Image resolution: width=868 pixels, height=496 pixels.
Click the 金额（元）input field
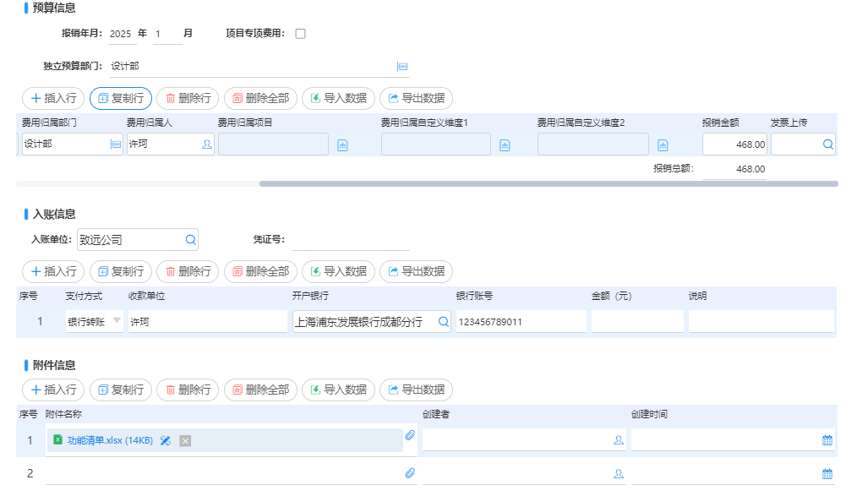pyautogui.click(x=637, y=322)
